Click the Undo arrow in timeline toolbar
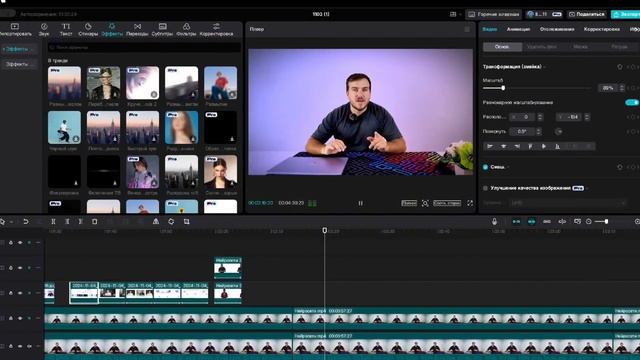The image size is (640, 360). pyautogui.click(x=26, y=222)
